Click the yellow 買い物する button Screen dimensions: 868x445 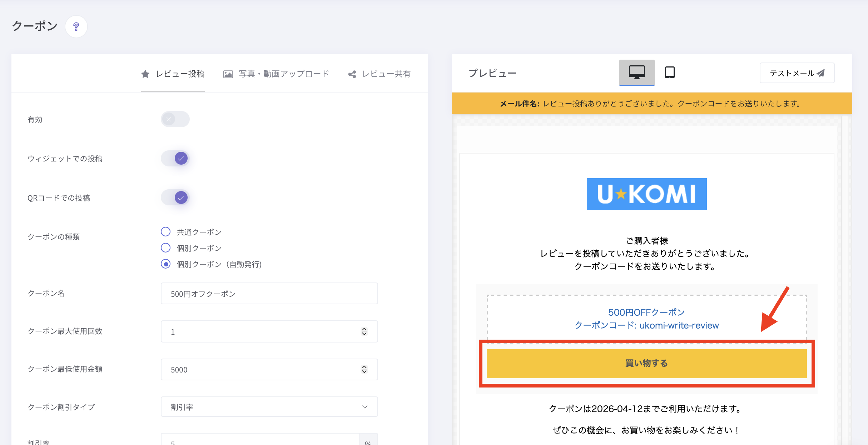pos(646,363)
